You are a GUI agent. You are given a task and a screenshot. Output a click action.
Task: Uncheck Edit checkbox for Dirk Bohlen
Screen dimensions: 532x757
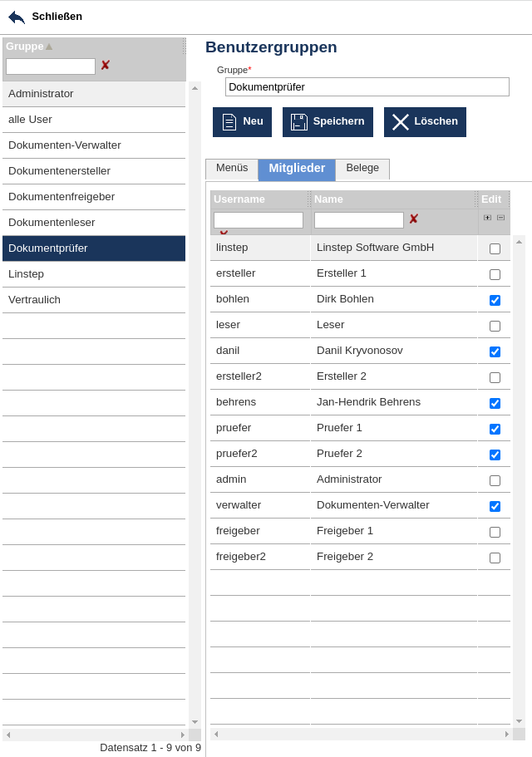click(x=495, y=300)
